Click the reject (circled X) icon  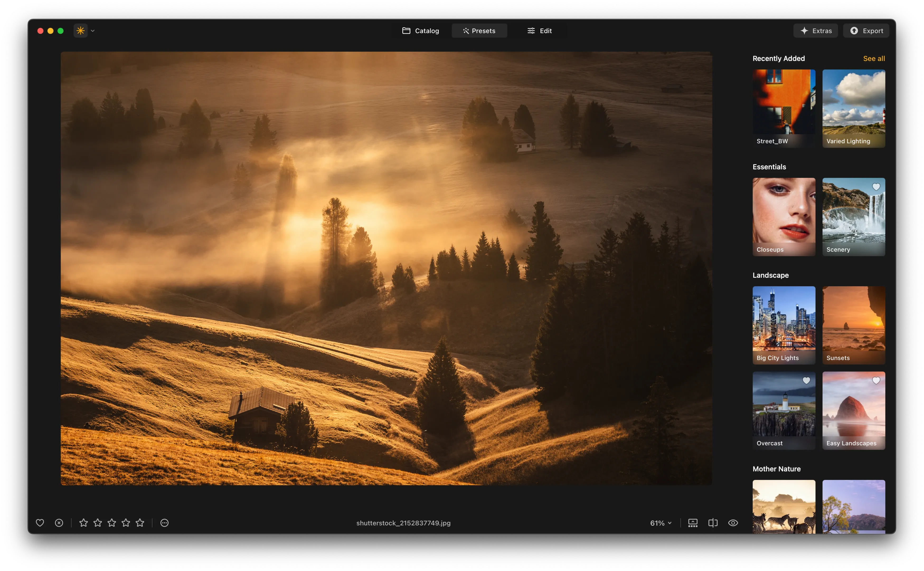click(x=59, y=523)
